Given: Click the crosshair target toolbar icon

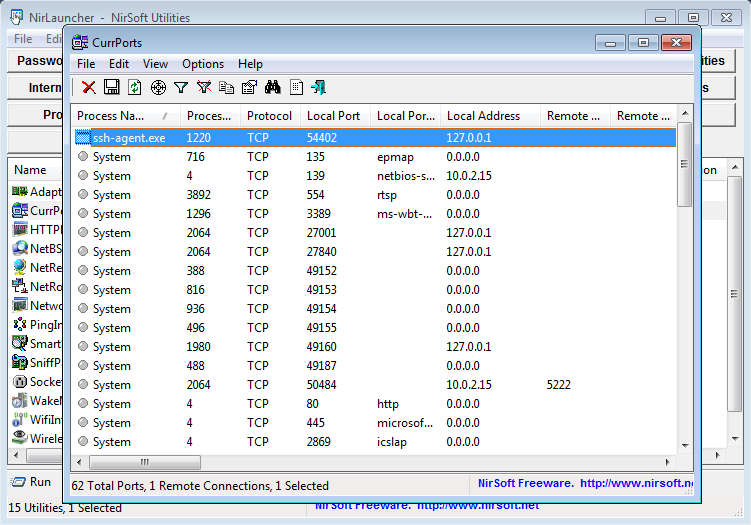Looking at the screenshot, I should (x=158, y=88).
